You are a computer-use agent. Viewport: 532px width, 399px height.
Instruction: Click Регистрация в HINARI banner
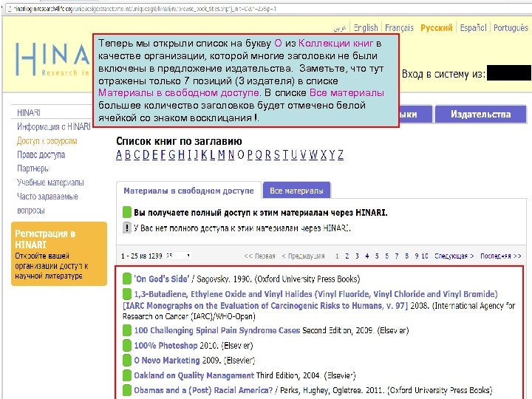pos(59,253)
